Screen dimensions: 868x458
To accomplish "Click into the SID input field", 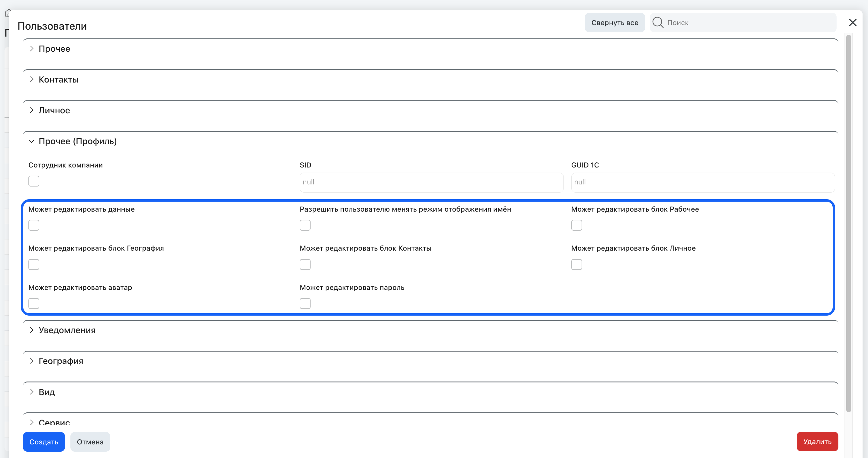I will (431, 183).
